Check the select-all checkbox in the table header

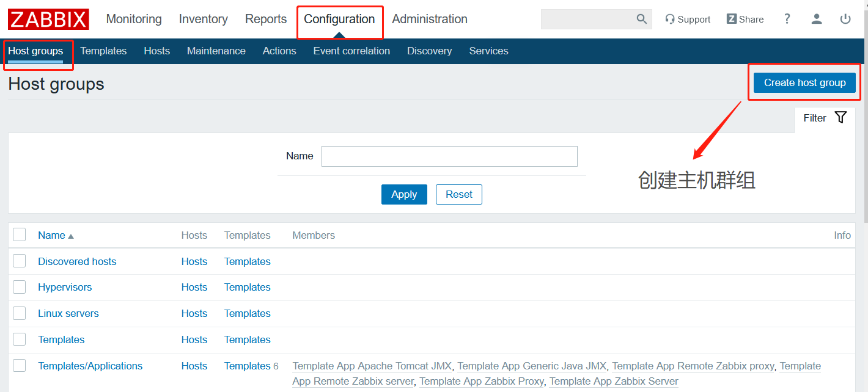click(19, 234)
